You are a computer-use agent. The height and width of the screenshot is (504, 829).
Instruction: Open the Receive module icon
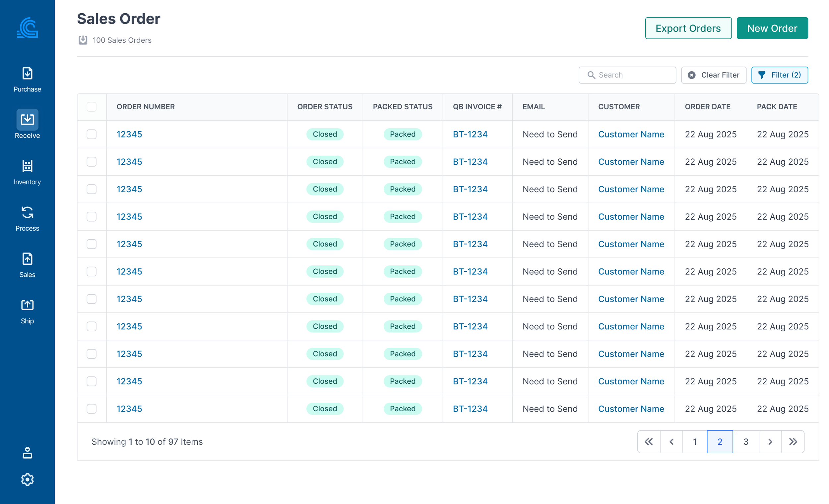pos(27,120)
